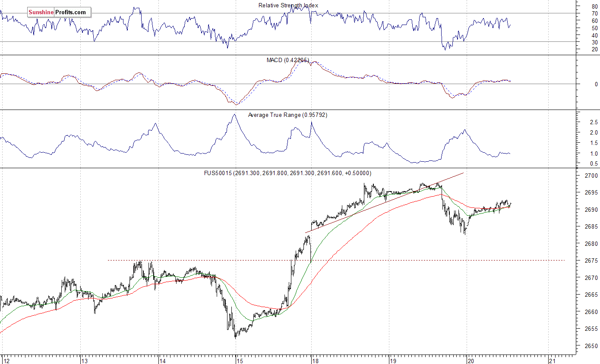Screen dimensions: 600x364
Task: Click the 2675 price axis label
Action: (x=592, y=261)
